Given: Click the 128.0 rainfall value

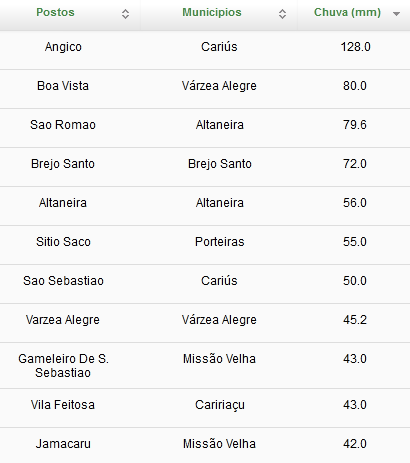Looking at the screenshot, I should [x=355, y=47].
